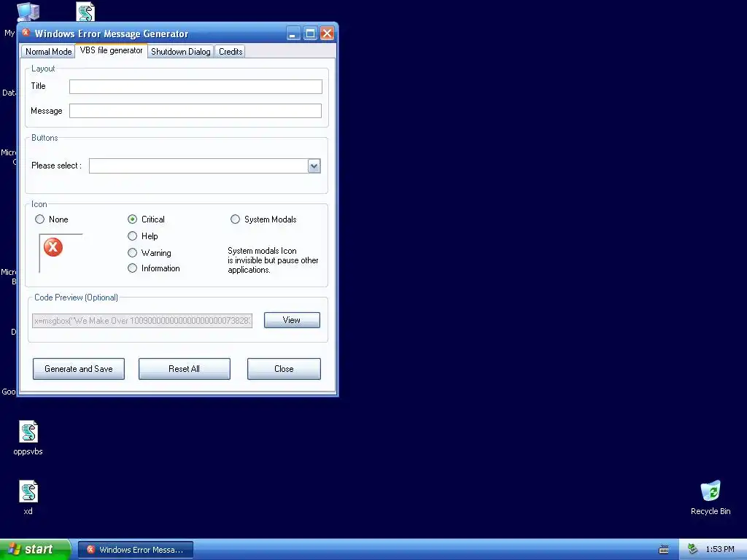
Task: Enable the System Modals radio option
Action: coord(236,219)
